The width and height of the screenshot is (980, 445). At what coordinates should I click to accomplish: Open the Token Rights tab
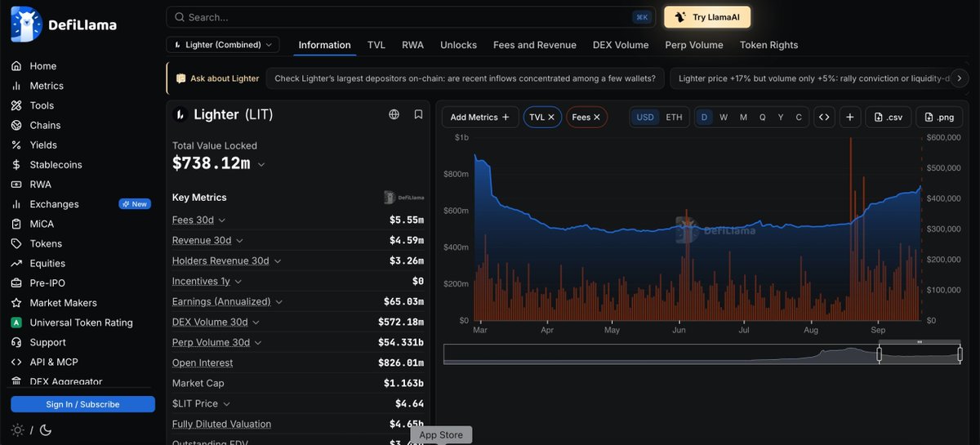(768, 45)
